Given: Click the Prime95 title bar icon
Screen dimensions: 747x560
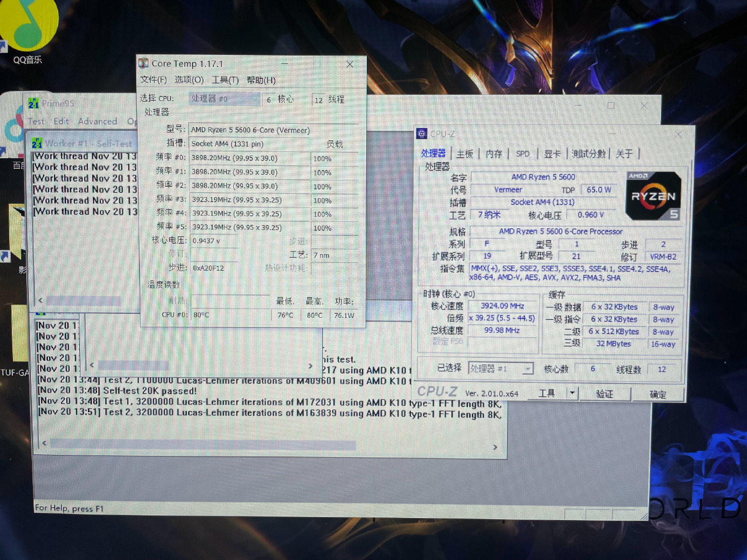Looking at the screenshot, I should click(34, 103).
